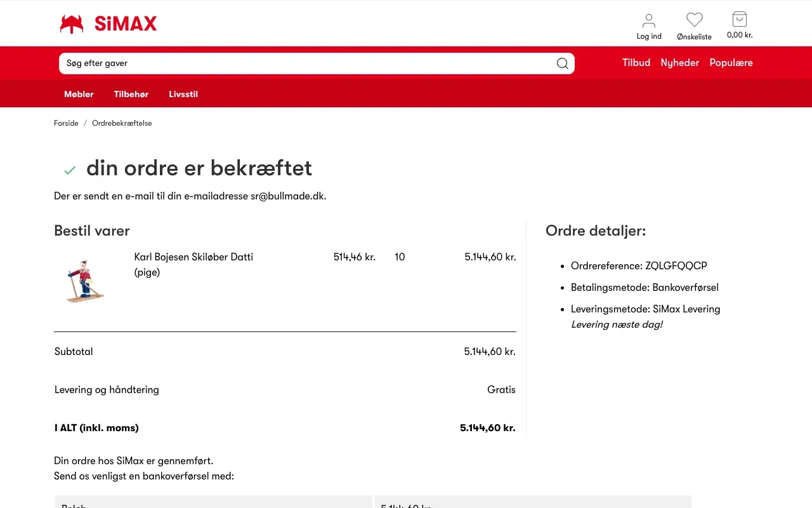This screenshot has height=508, width=812.
Task: Click the order reference ZQLGFQQCP text
Action: point(676,266)
